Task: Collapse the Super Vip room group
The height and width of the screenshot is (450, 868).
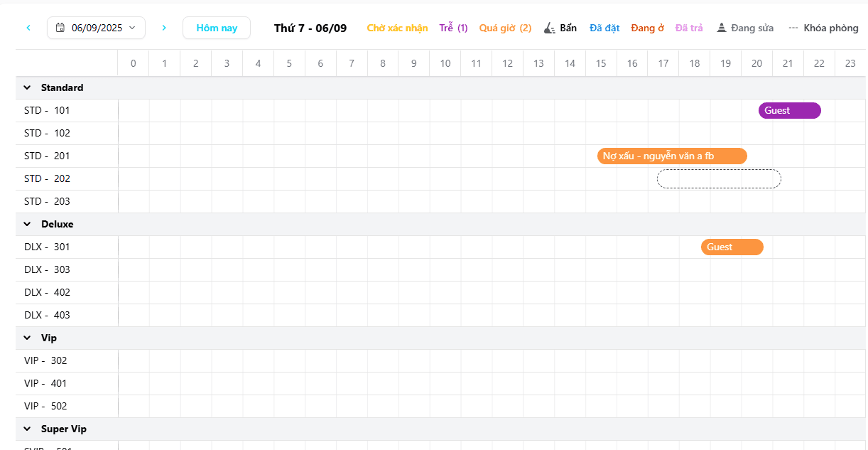Action: pyautogui.click(x=27, y=429)
